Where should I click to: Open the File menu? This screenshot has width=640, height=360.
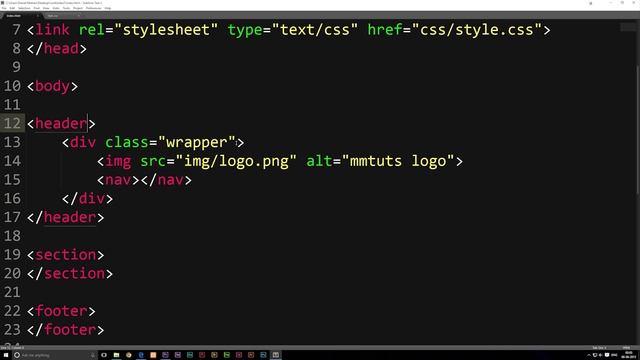coord(4,8)
